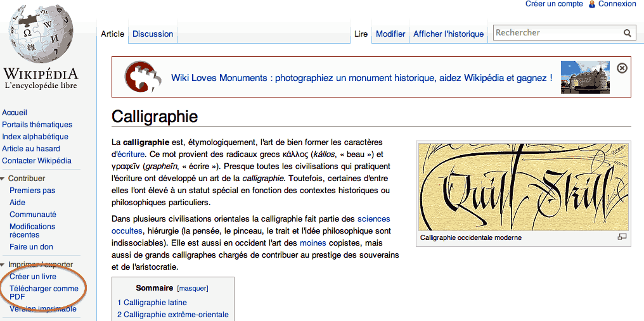This screenshot has width=644, height=321.
Task: Open the castle photo in the banner
Action: (x=585, y=77)
